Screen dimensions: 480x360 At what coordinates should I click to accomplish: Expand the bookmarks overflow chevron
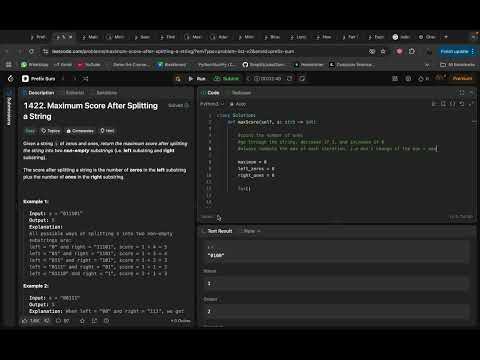pyautogui.click(x=427, y=65)
